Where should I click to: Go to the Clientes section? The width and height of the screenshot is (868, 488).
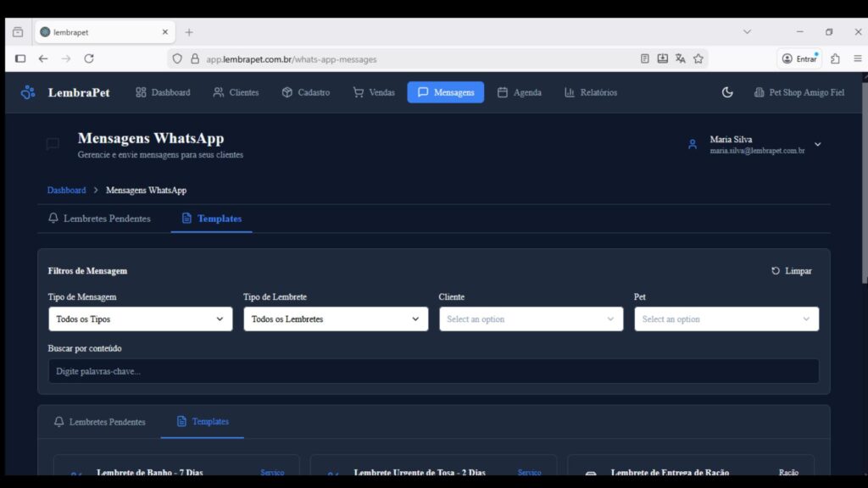tap(236, 92)
